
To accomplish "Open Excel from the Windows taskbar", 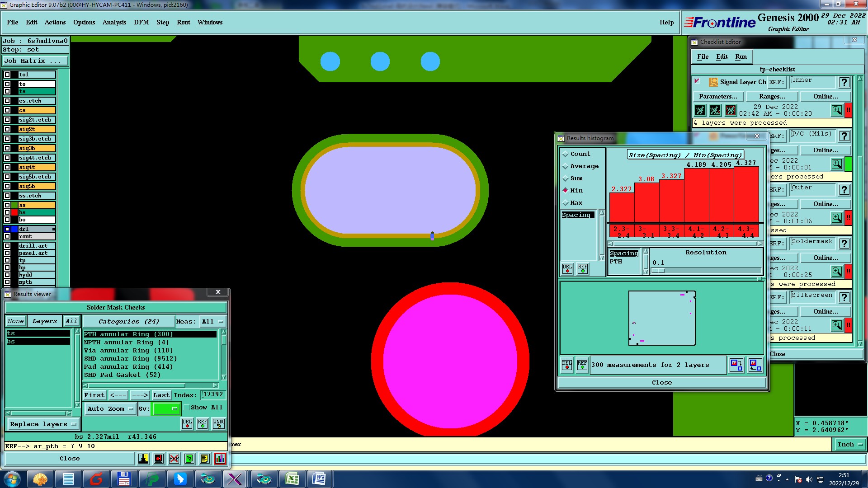I will click(292, 479).
